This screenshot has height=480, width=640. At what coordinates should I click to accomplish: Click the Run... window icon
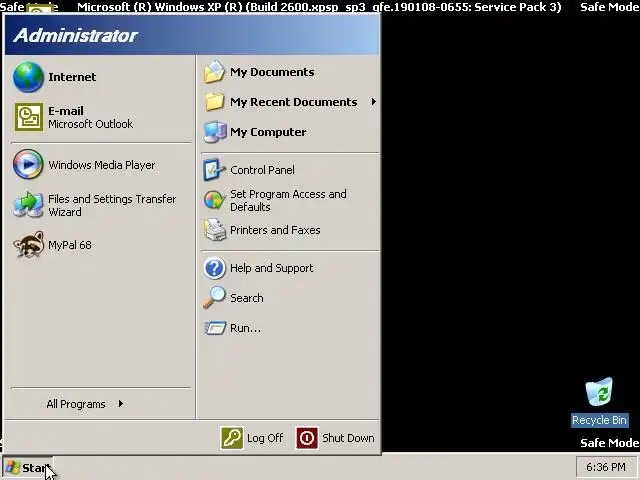pos(215,328)
